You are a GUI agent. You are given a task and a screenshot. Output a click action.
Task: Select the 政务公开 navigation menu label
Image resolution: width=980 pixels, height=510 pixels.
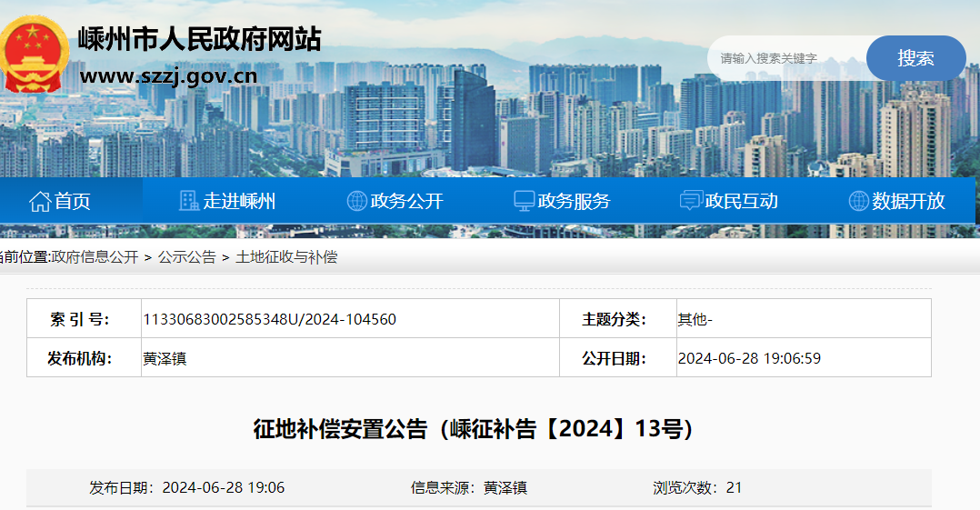(x=406, y=201)
